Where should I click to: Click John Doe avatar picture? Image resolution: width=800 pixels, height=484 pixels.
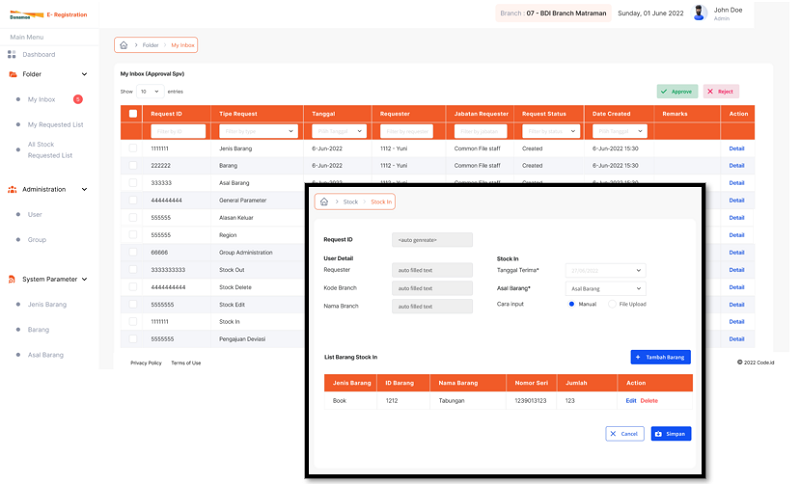[699, 13]
